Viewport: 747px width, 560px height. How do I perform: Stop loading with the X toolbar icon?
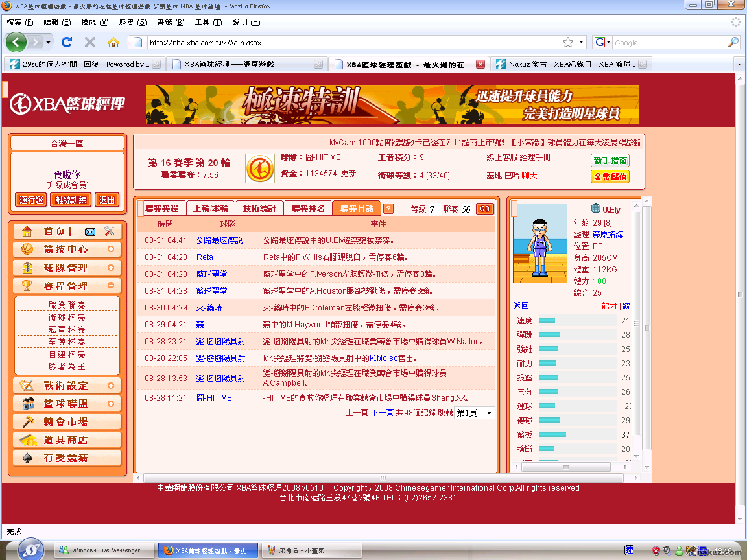[x=90, y=42]
